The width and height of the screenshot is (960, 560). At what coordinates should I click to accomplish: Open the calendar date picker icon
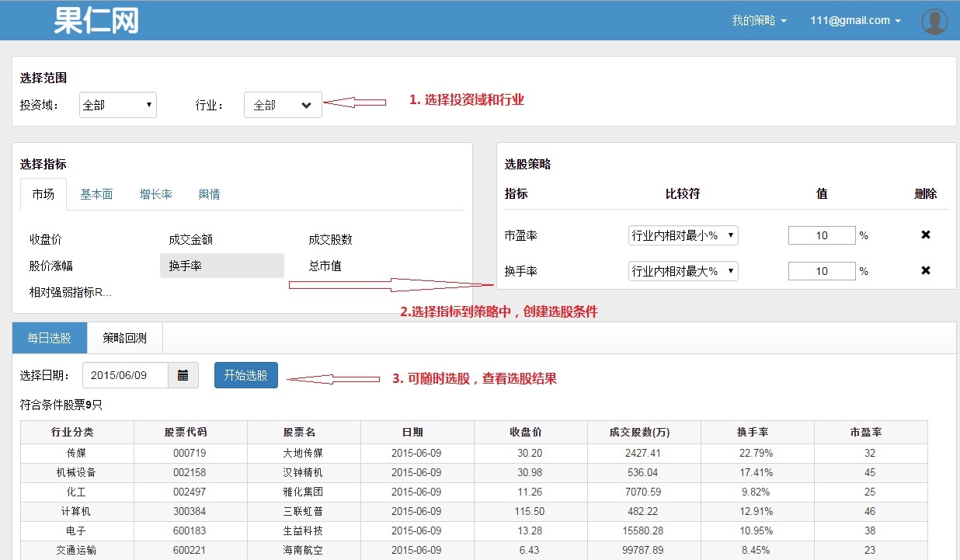point(183,375)
